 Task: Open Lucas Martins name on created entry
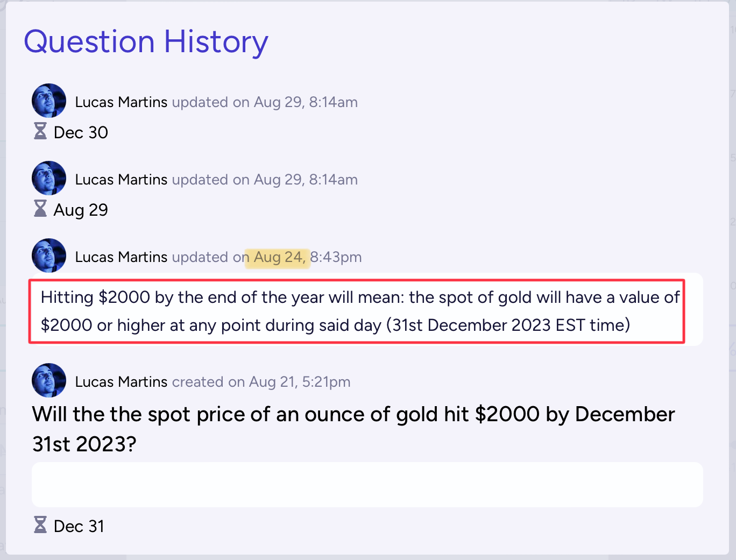[121, 382]
